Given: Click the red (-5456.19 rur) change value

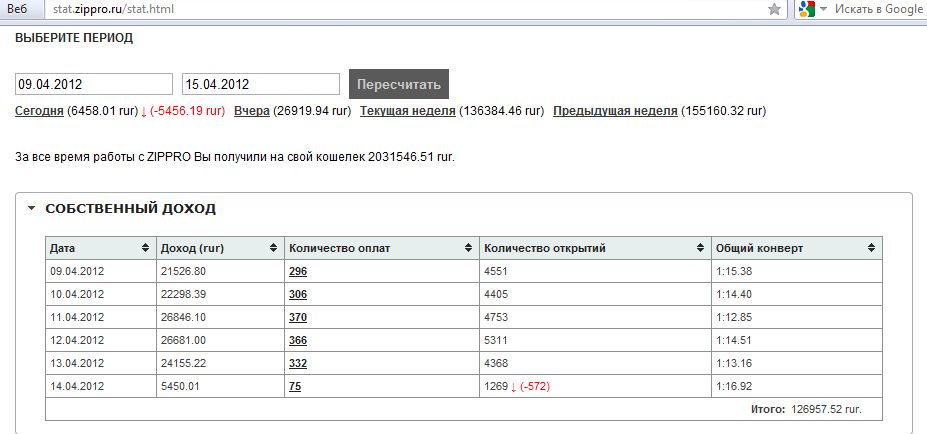Looking at the screenshot, I should click(x=187, y=111).
